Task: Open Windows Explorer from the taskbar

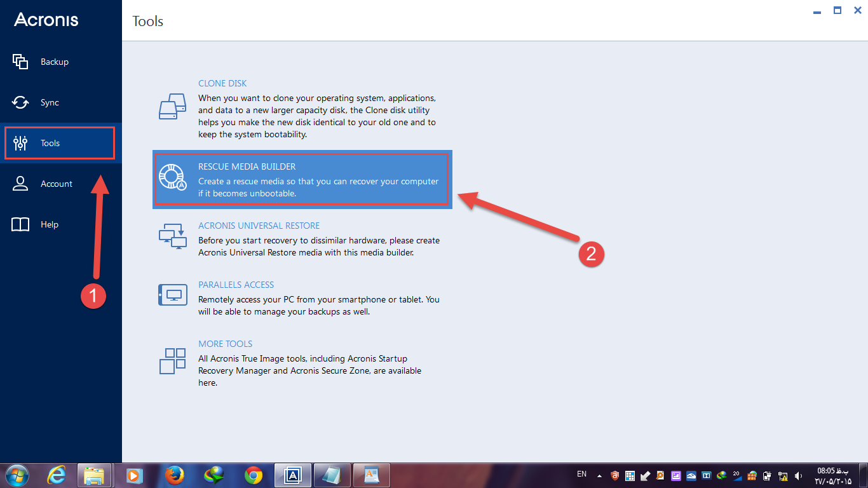Action: [95, 475]
